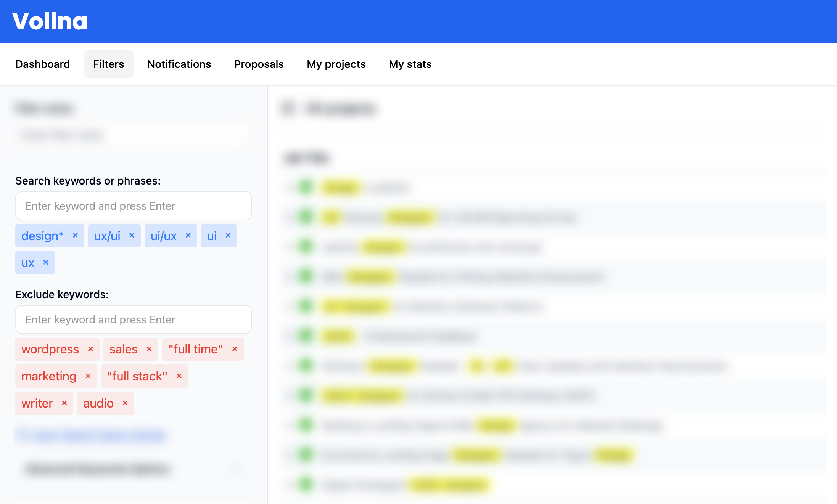The width and height of the screenshot is (837, 504).
Task: Remove the writer exclusion tag
Action: 64,403
